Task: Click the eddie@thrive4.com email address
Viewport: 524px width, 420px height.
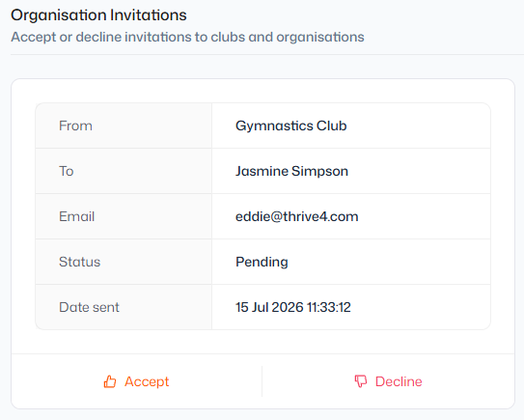Action: coord(297,216)
